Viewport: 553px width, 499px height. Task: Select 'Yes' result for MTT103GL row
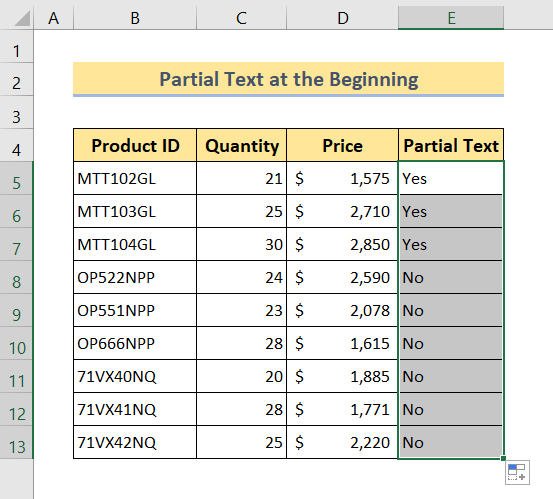451,212
